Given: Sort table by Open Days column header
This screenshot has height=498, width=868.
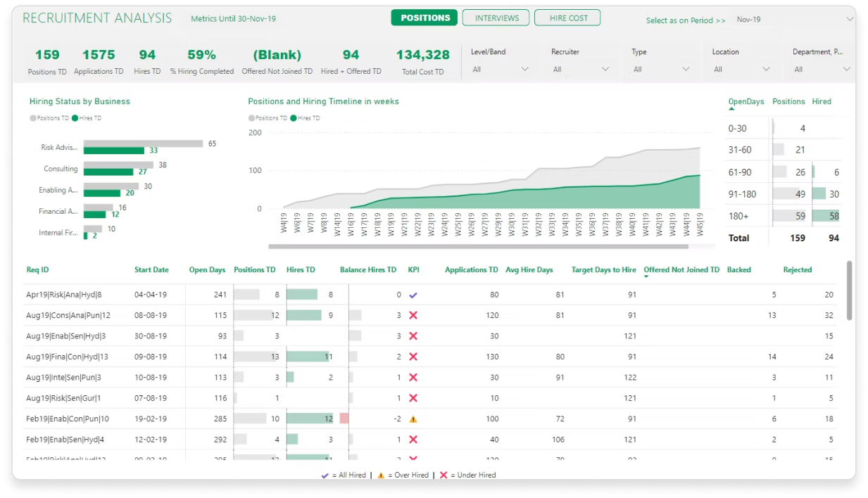Looking at the screenshot, I should pyautogui.click(x=207, y=270).
